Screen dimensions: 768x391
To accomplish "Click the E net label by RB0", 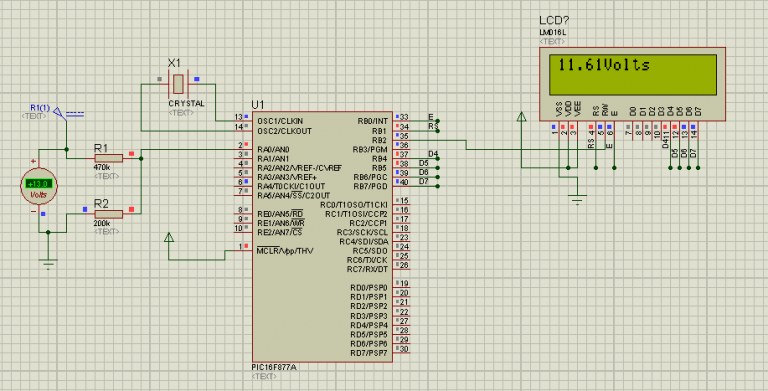I will pyautogui.click(x=431, y=117).
